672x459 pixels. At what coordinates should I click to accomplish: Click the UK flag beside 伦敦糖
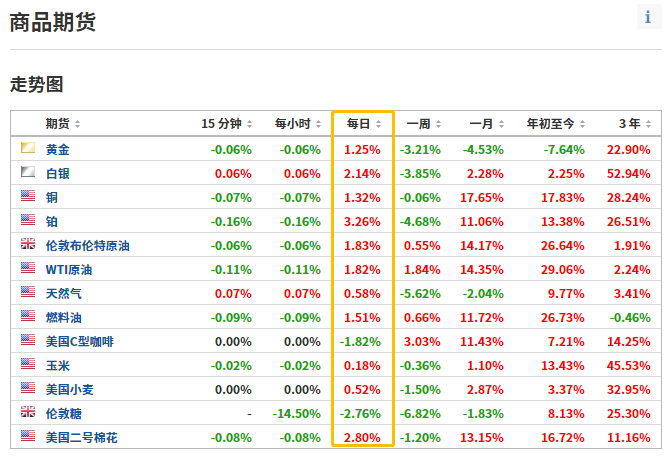(28, 413)
